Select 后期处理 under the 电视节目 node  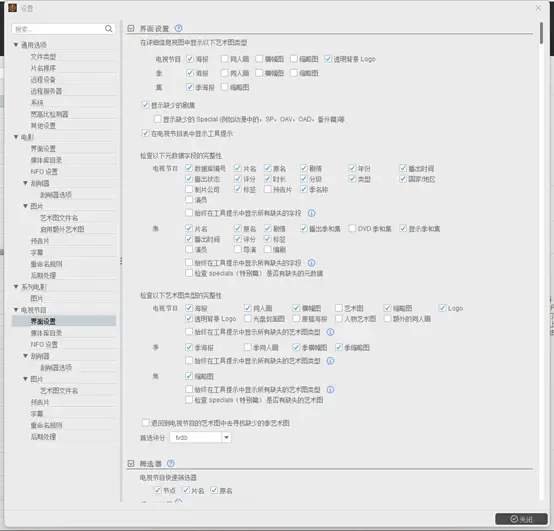coord(43,437)
